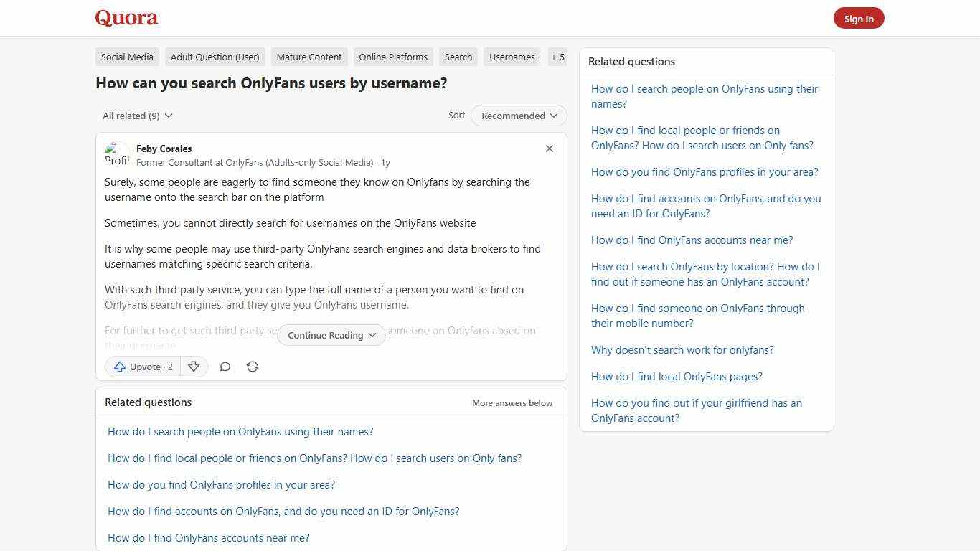
Task: Expand the answer with Continue Reading
Action: pyautogui.click(x=331, y=335)
